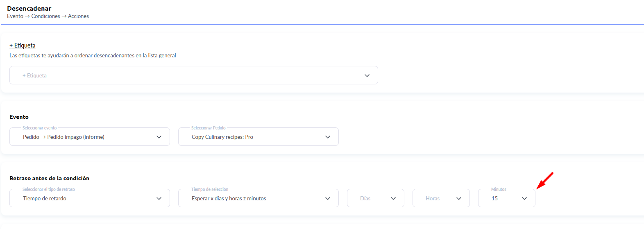
Task: Select the Días placeholder text
Action: point(365,198)
